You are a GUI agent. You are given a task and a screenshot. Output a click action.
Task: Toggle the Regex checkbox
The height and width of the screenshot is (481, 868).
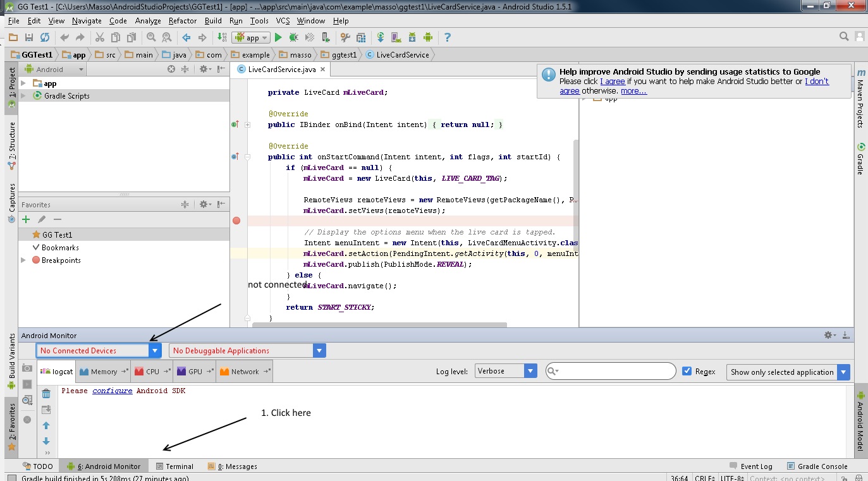pos(687,371)
